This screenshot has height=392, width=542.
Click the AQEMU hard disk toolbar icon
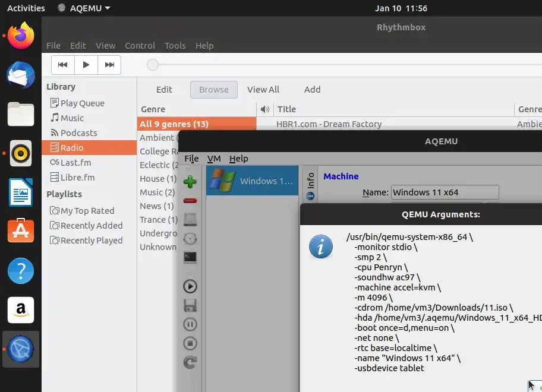(x=190, y=220)
